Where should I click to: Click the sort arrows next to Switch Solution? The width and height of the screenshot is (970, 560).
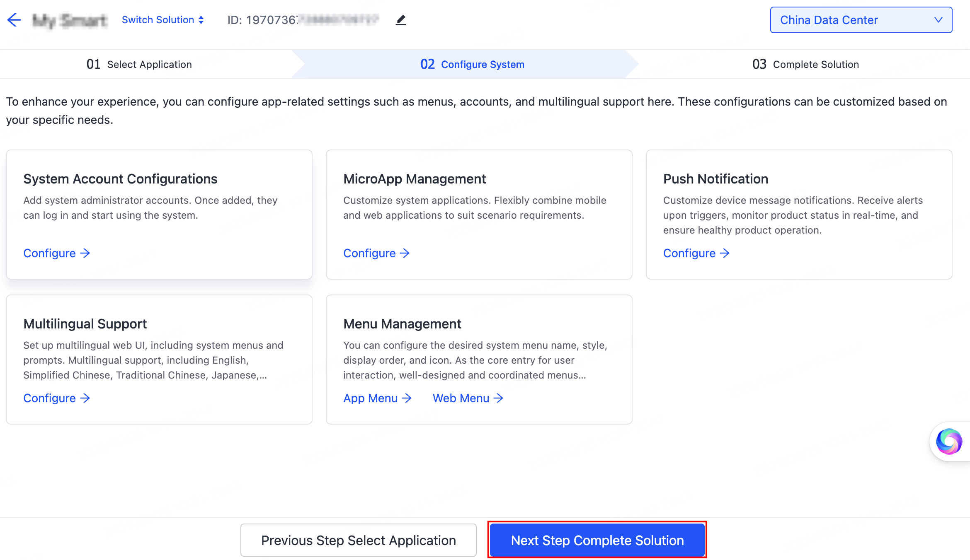[201, 19]
